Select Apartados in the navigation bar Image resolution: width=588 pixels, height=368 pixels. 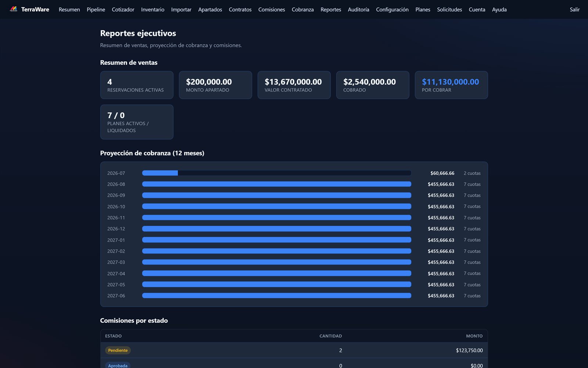coord(210,10)
